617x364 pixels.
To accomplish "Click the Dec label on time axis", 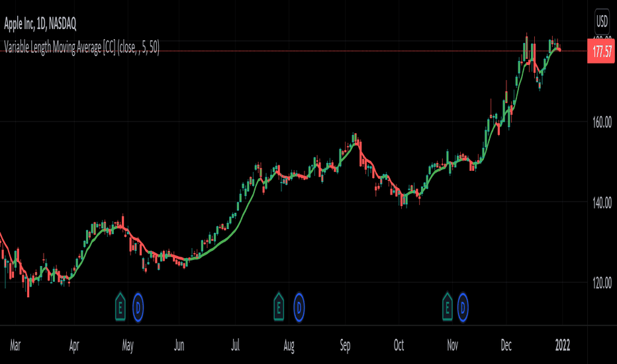I will [x=506, y=345].
